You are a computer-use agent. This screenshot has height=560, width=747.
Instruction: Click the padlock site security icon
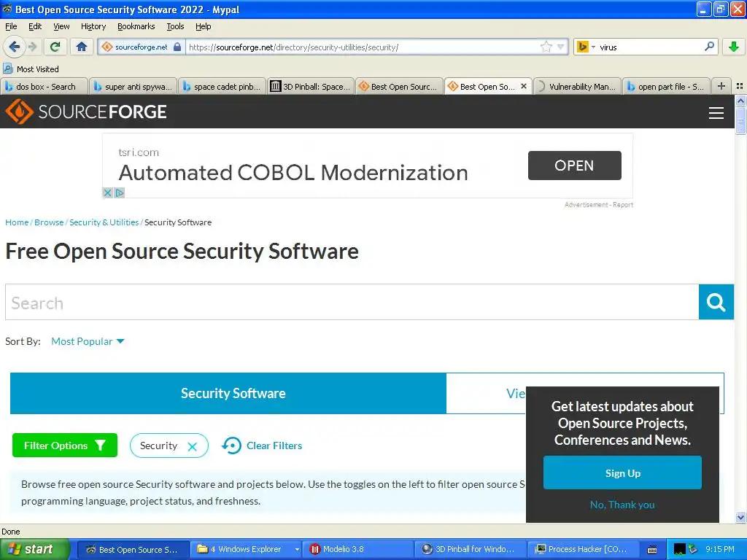click(177, 47)
